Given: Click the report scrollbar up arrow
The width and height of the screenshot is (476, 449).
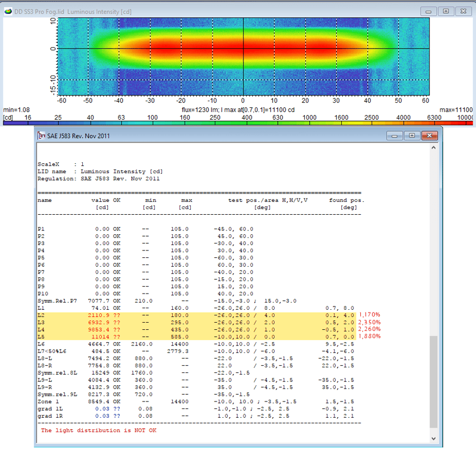Looking at the screenshot, I should click(x=433, y=148).
